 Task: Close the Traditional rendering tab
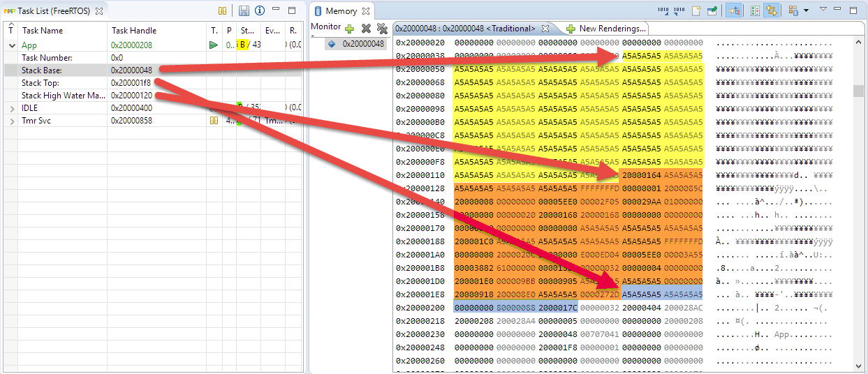[x=545, y=29]
